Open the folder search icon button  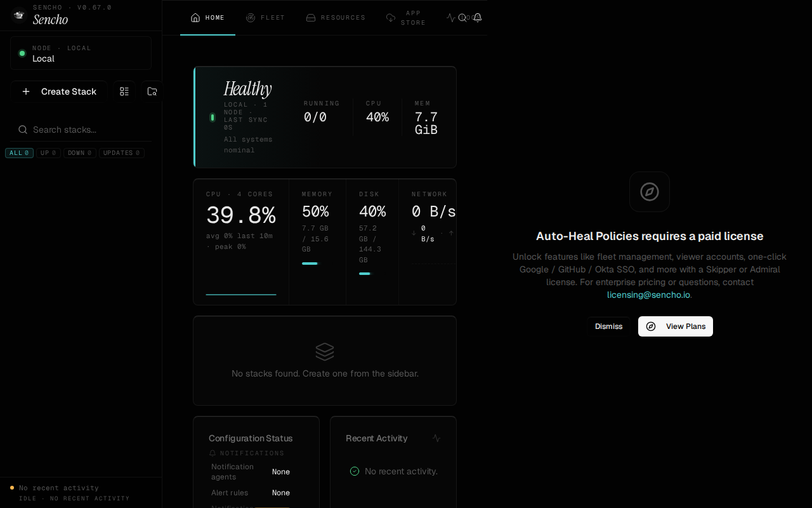152,91
